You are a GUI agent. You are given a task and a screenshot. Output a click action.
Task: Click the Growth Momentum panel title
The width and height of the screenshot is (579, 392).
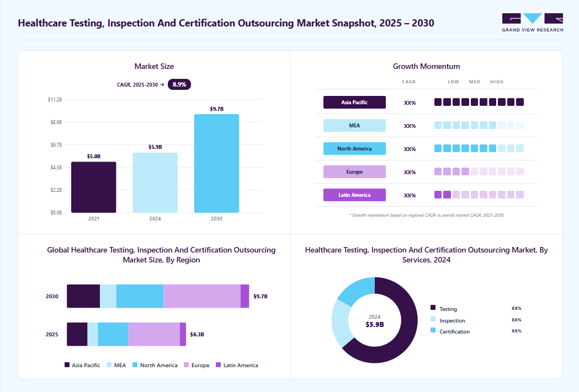pos(427,66)
